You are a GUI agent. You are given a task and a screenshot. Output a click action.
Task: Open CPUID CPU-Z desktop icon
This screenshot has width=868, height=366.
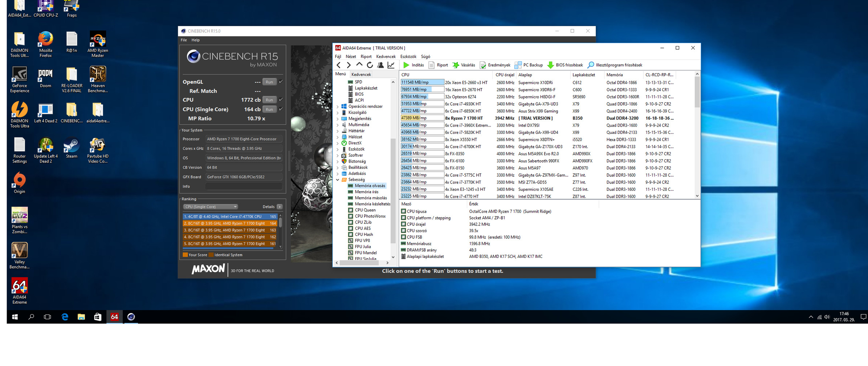tap(46, 9)
